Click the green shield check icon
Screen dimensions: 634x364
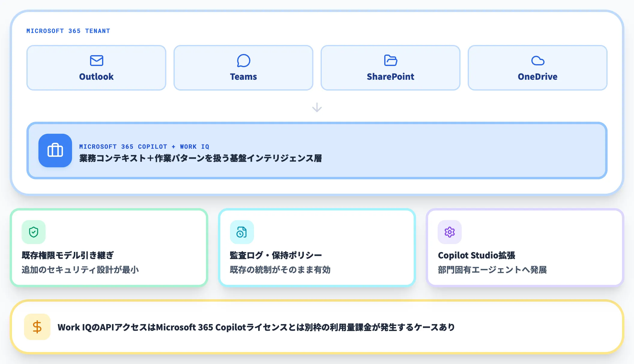tap(34, 232)
